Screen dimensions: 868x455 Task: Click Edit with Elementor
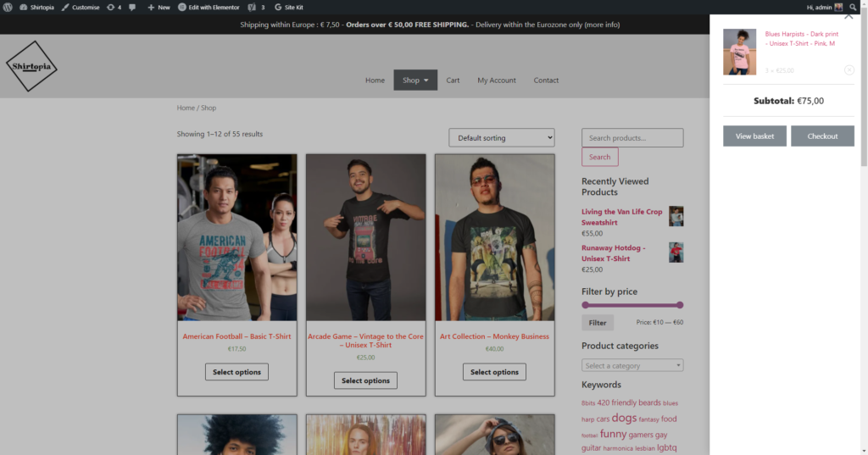[x=209, y=7]
